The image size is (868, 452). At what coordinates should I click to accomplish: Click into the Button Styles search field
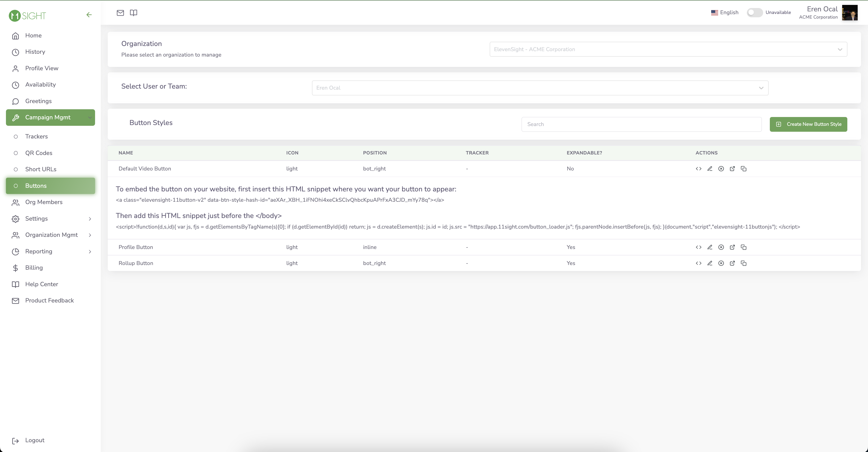(641, 124)
